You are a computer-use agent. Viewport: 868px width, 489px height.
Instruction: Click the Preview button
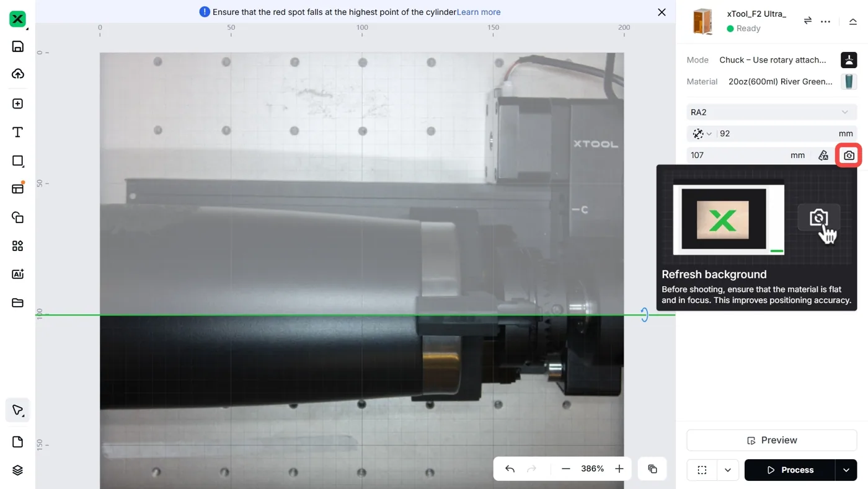[771, 440]
